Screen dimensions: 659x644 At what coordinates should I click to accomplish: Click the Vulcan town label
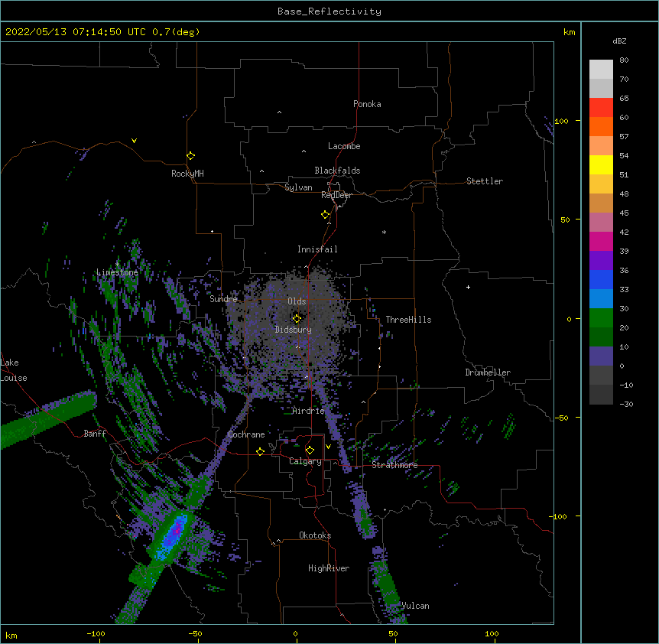[415, 606]
